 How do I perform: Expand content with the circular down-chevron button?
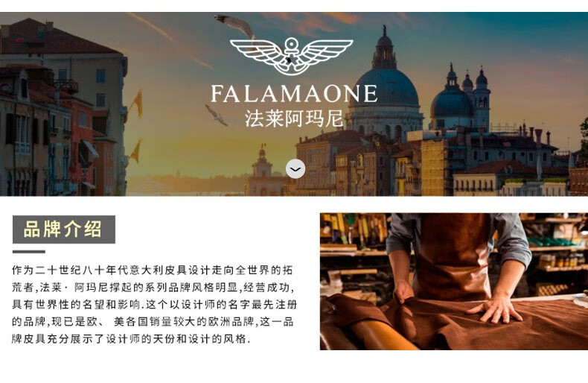(295, 168)
